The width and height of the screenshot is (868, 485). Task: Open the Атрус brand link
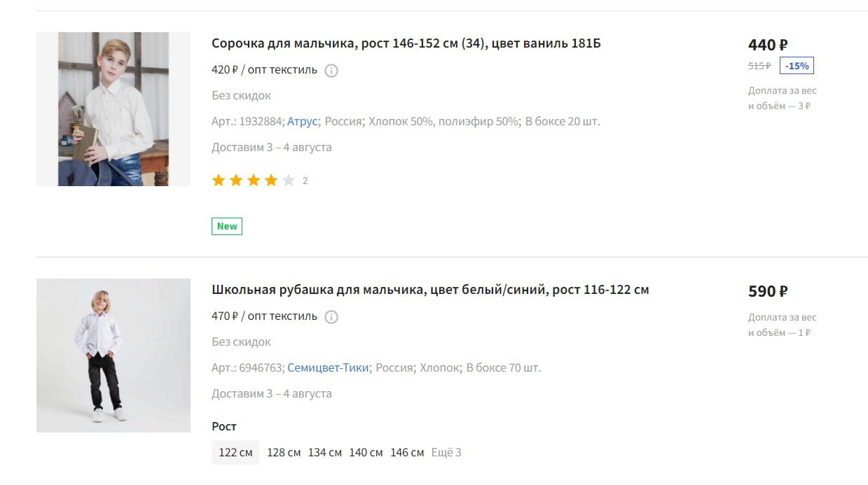tap(303, 121)
